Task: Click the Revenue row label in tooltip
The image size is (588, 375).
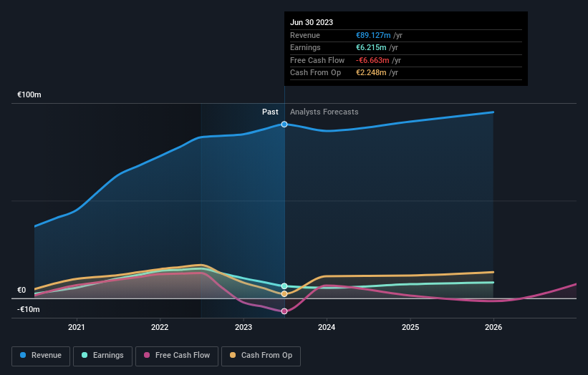Action: [x=305, y=35]
